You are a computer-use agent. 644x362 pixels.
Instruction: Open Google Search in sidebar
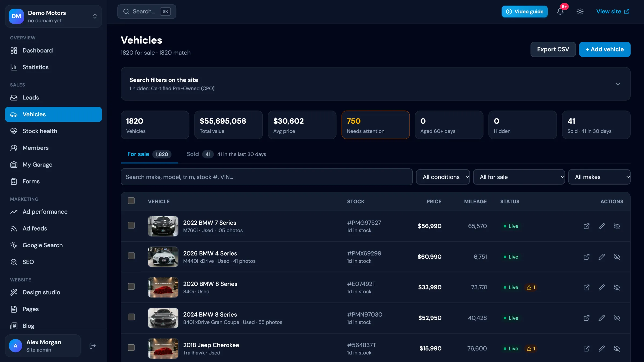[x=53, y=245]
